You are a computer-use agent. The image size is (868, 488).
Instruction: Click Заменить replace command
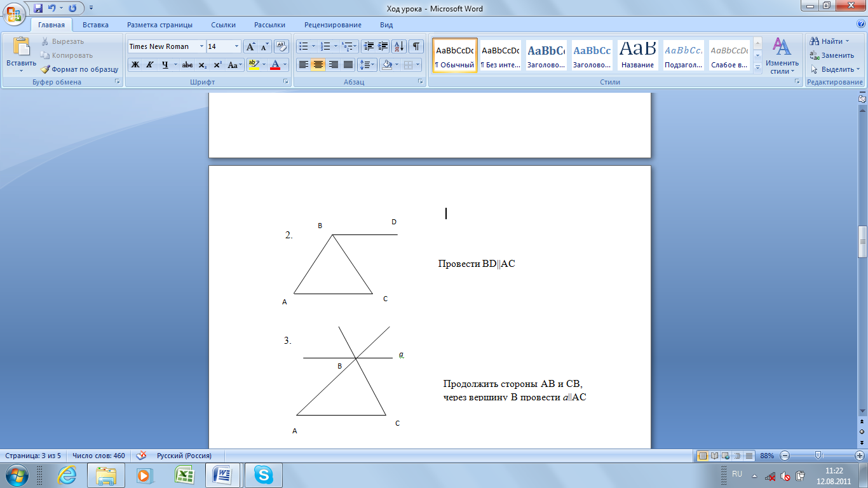point(831,55)
